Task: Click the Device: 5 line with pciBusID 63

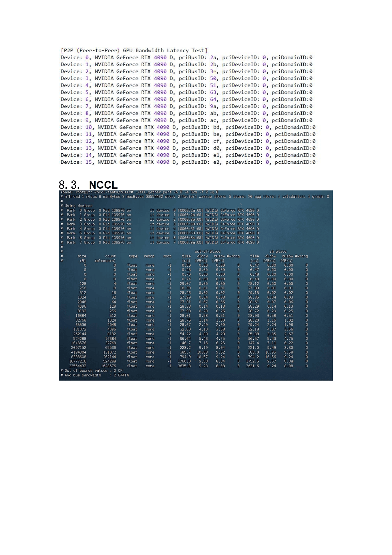Action: 186,92
